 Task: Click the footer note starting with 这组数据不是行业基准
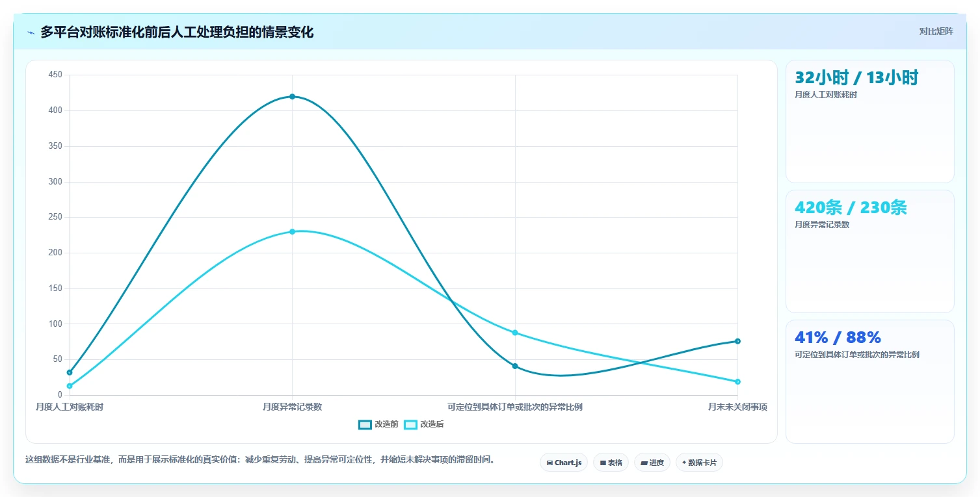261,460
